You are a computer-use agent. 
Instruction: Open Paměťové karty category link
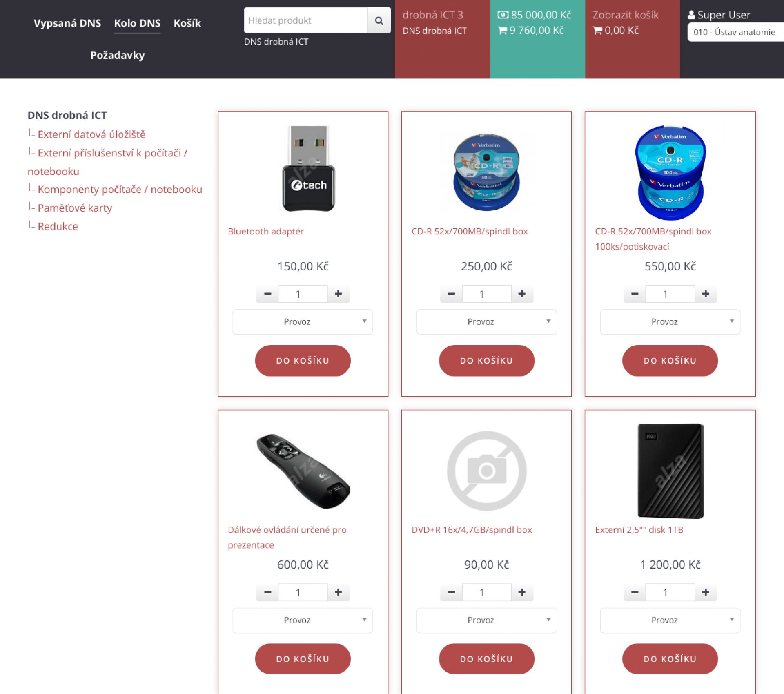pos(75,208)
